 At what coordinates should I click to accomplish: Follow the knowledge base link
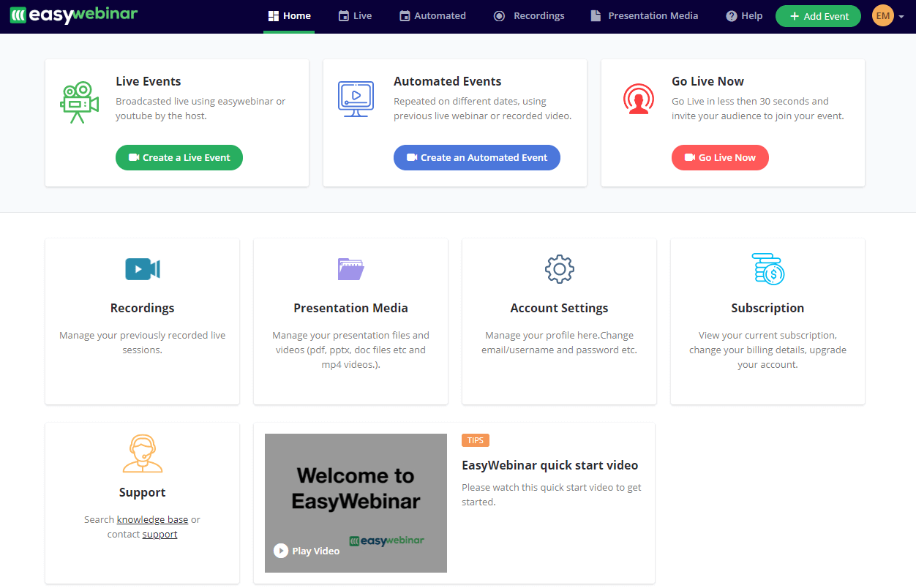[152, 520]
